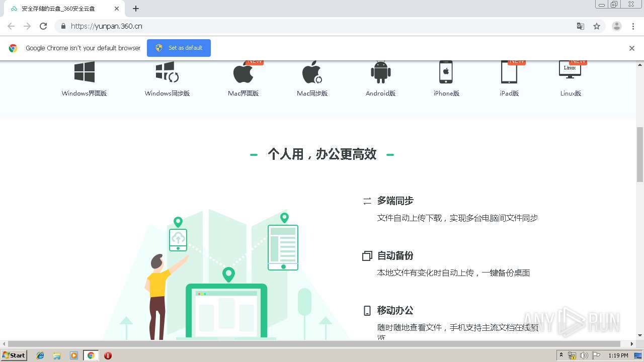
Task: Select the iPhone版 phone icon
Action: pyautogui.click(x=446, y=72)
